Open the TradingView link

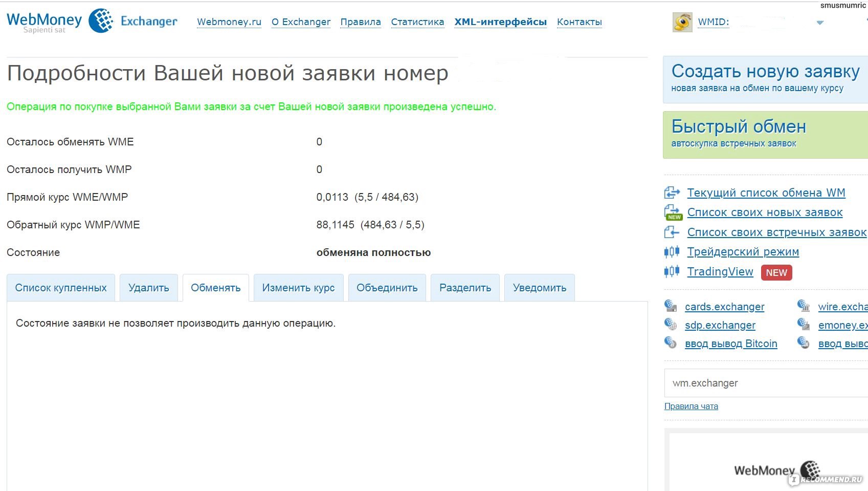tap(720, 272)
